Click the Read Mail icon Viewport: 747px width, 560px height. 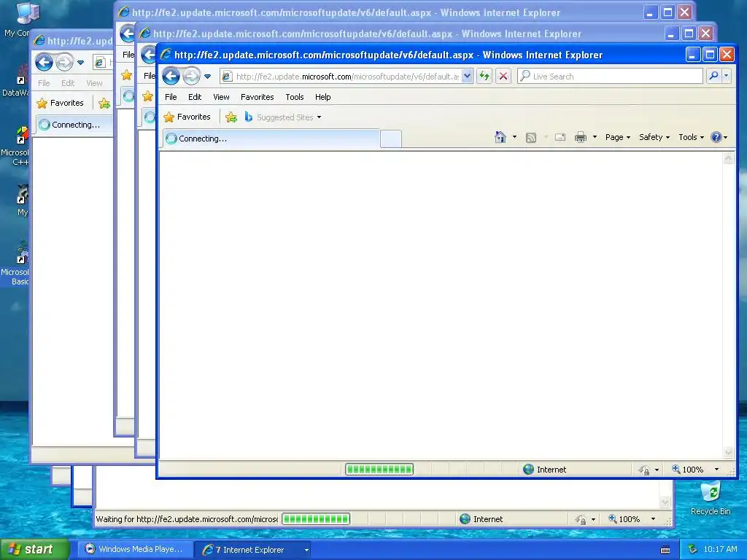pos(560,137)
